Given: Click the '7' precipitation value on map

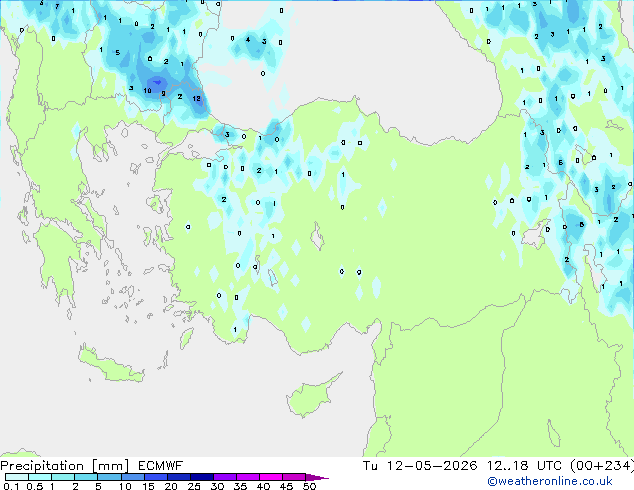Looking at the screenshot, I should (x=57, y=6).
